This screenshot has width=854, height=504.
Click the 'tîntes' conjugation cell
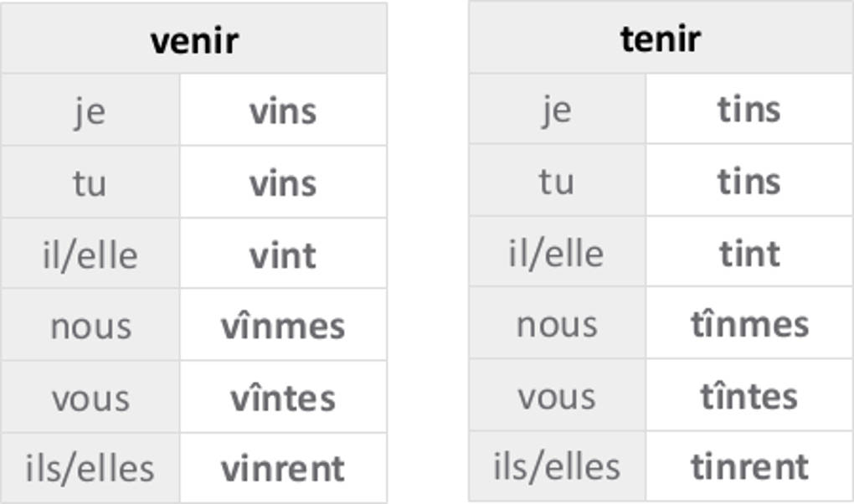pyautogui.click(x=749, y=396)
